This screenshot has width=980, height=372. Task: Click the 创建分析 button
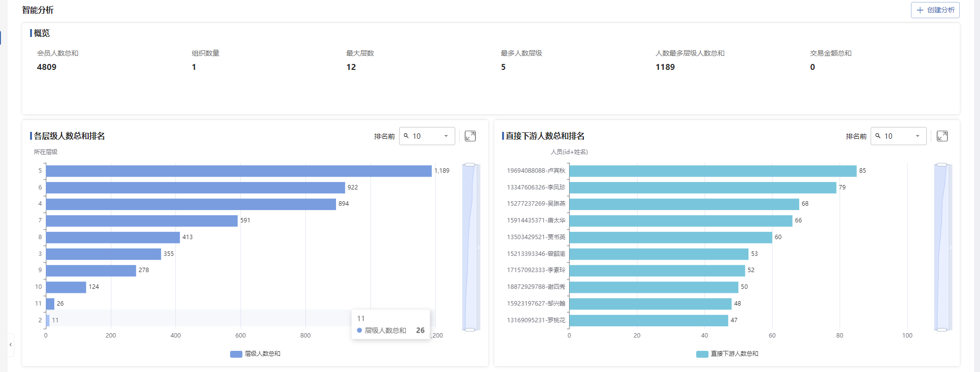tap(935, 10)
